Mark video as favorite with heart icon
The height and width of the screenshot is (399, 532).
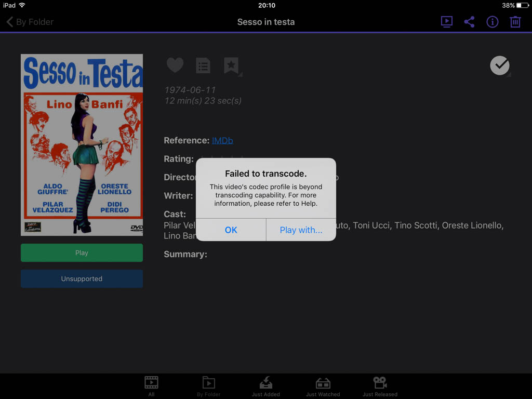175,65
